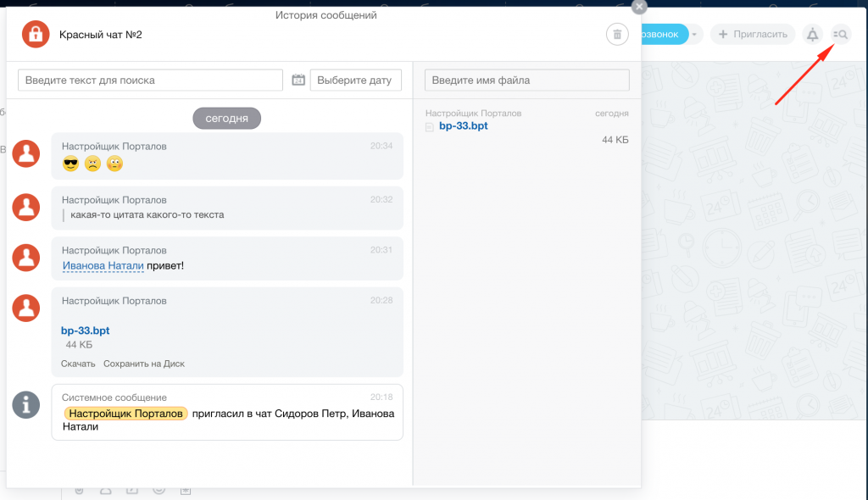868x500 pixels.
Task: Click the system message info icon
Action: point(26,404)
